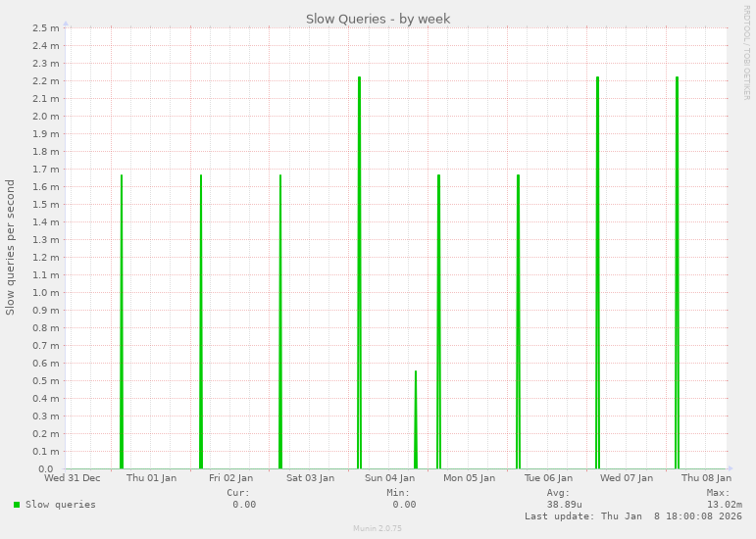Click the short 0.55 m spike on Sun 04 Jan
The width and height of the screenshot is (756, 539).
coord(416,419)
